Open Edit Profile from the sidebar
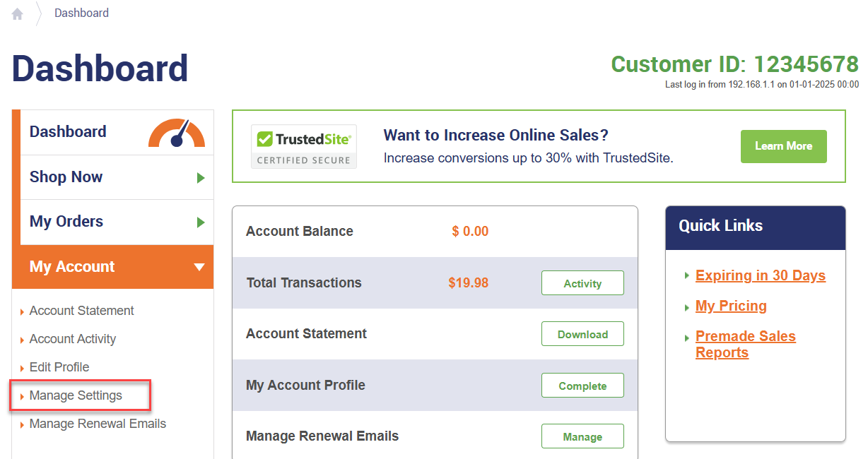Screen dimensions: 868x459 [x=59, y=367]
